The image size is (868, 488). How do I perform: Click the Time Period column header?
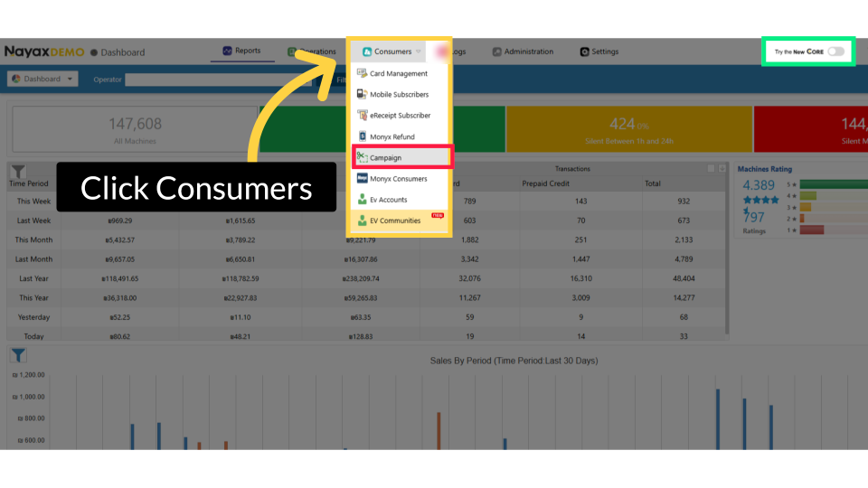point(29,183)
